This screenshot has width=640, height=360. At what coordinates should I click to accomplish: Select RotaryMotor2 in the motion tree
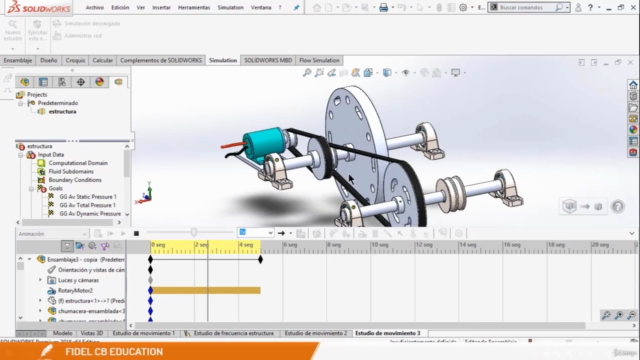tap(75, 291)
